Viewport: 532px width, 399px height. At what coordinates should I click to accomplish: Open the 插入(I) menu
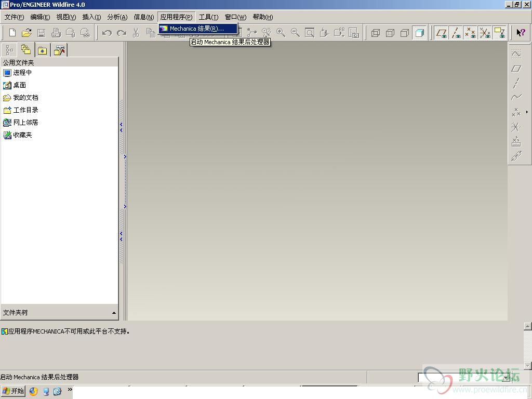click(x=91, y=17)
